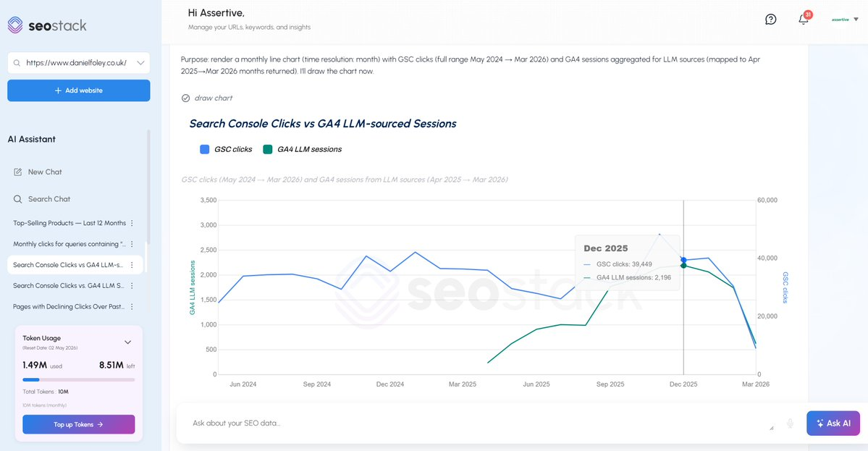This screenshot has height=451, width=868.
Task: Collapse the Token Usage panel chevron
Action: tap(128, 342)
